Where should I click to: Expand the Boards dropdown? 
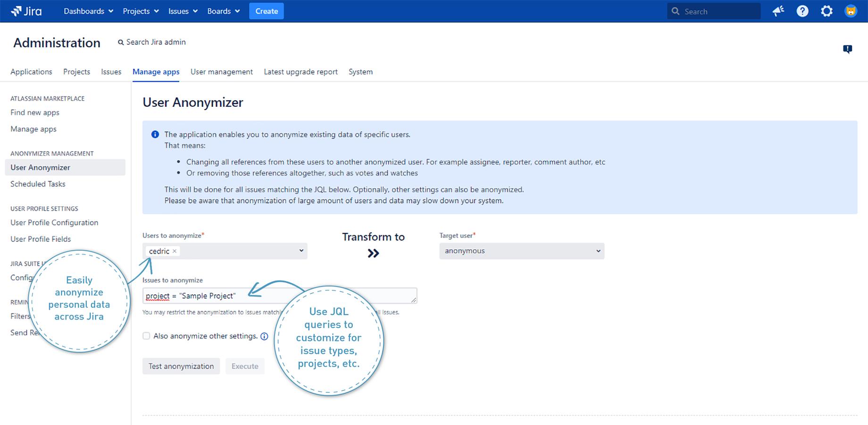point(224,11)
